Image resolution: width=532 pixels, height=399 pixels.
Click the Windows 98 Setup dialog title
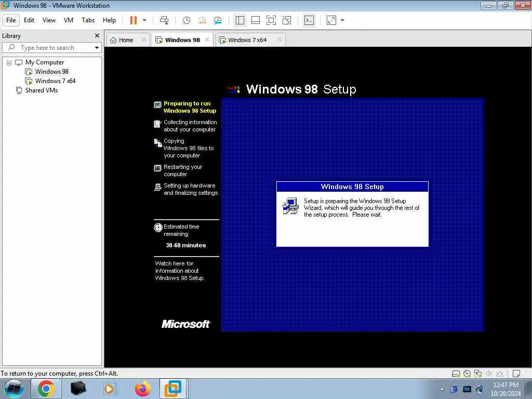tap(352, 187)
